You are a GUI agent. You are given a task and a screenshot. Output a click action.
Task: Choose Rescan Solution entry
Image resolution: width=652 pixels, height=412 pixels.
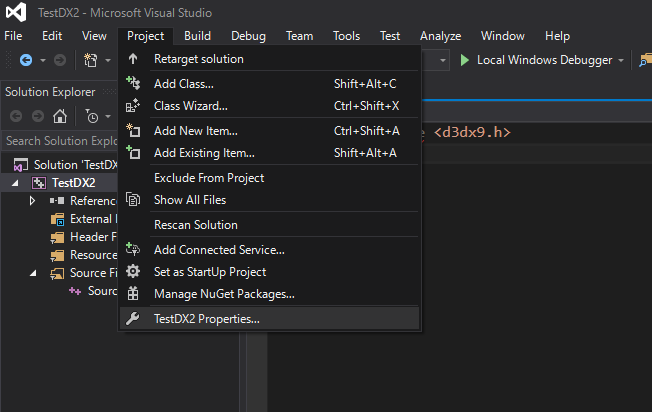tap(269, 225)
